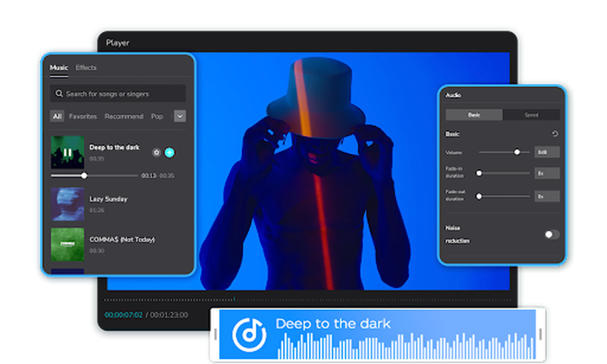This screenshot has height=364, width=607.
Task: Click the Volume slider handle
Action: click(517, 152)
